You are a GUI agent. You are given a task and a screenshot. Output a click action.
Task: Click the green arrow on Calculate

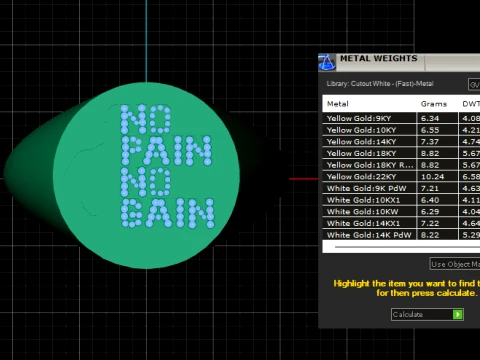click(458, 314)
